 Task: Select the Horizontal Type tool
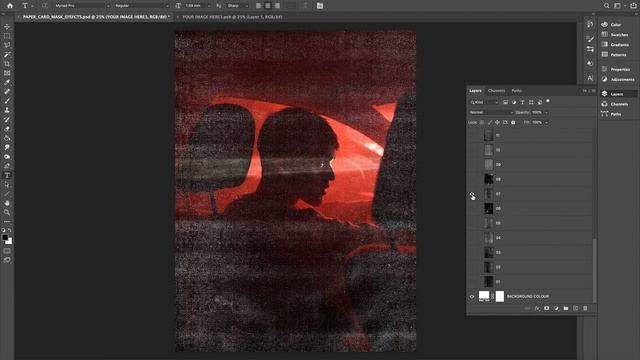7,176
